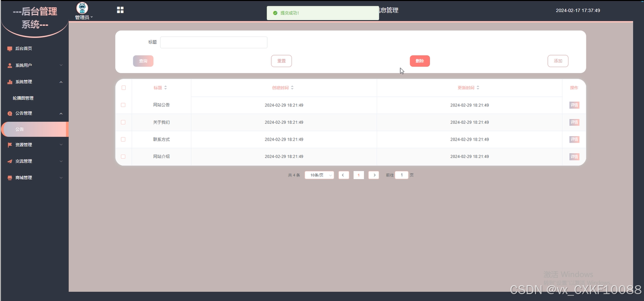Check the 关于我们 row checkbox
Screen dimensions: 644x301
123,122
